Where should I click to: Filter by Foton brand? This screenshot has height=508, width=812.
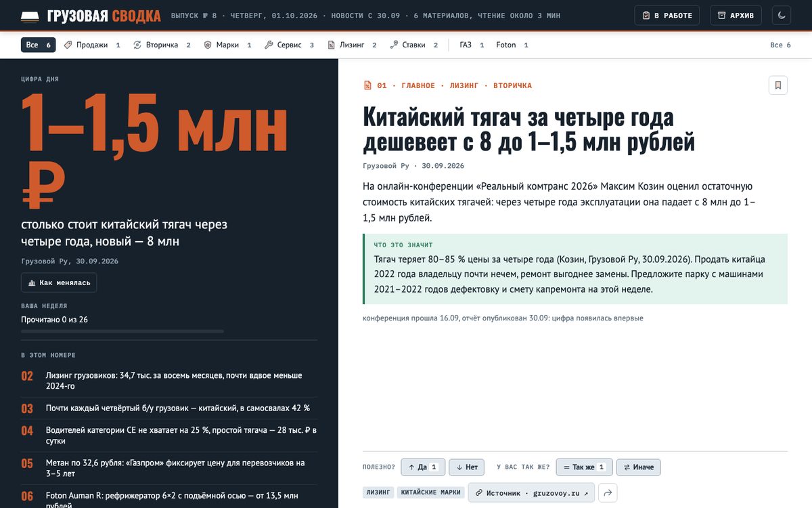pos(512,45)
